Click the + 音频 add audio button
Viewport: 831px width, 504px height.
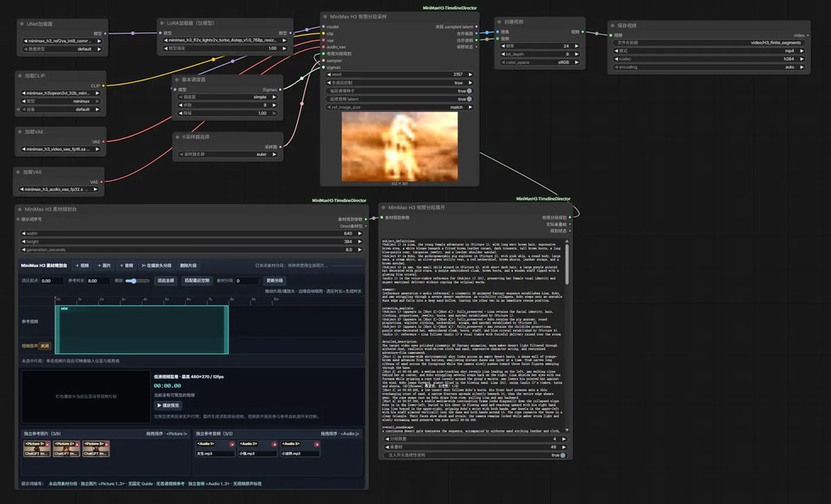coord(127,265)
